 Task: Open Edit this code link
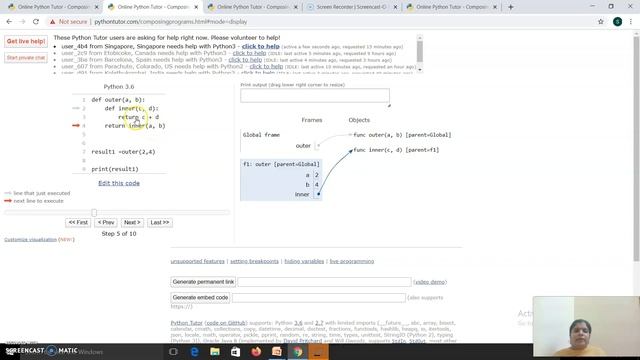(x=119, y=183)
